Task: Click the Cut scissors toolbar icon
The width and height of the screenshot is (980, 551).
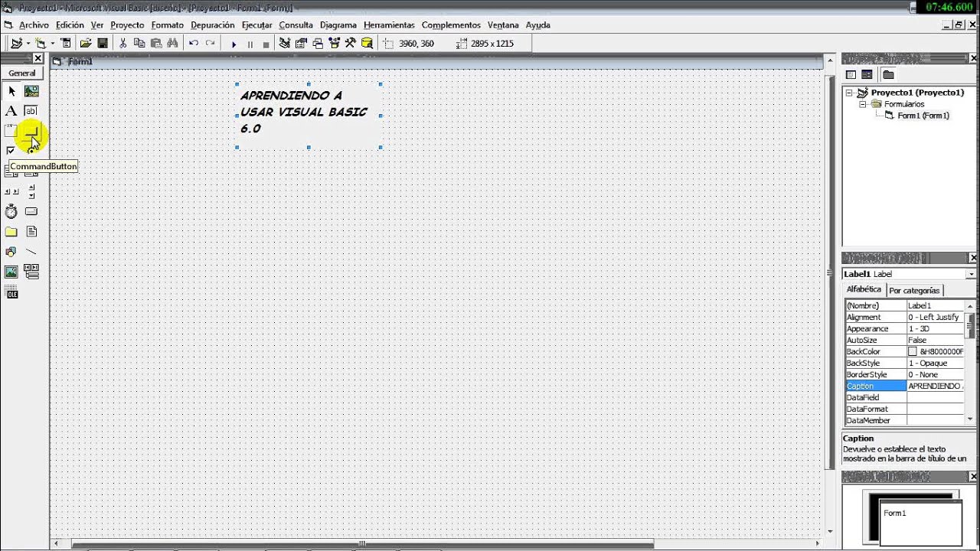Action: click(x=122, y=44)
